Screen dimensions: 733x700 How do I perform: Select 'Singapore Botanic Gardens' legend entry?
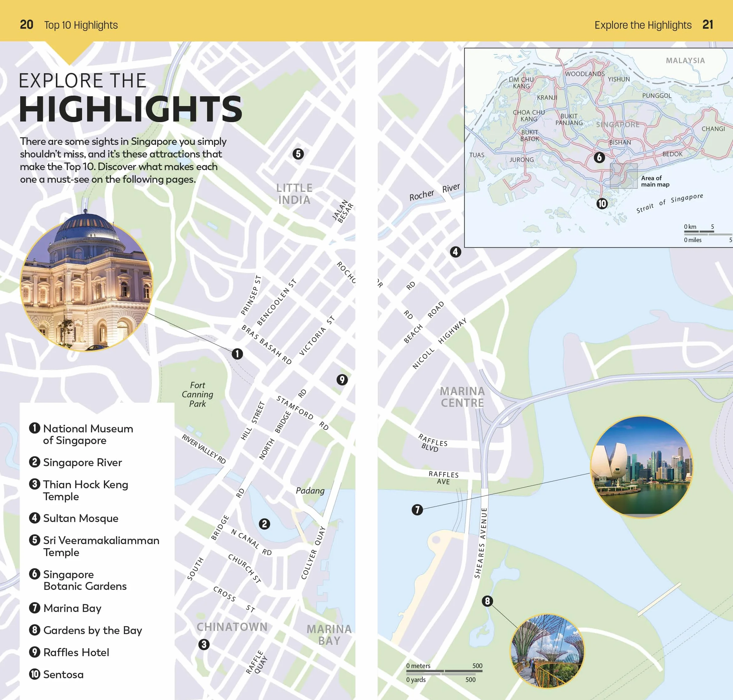pyautogui.click(x=85, y=580)
